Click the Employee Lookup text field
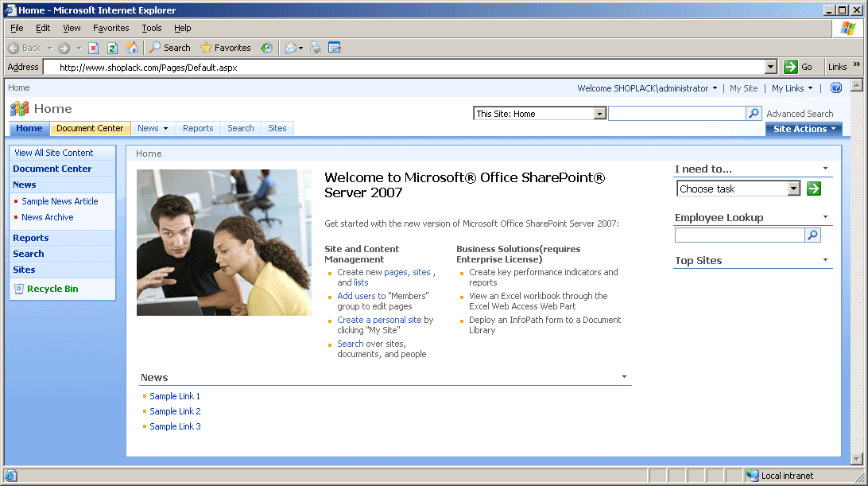 739,235
